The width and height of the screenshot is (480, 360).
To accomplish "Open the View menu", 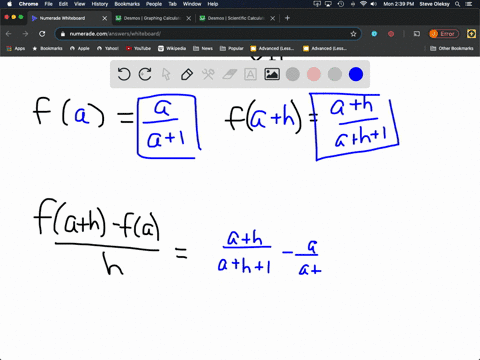I will tap(79, 4).
